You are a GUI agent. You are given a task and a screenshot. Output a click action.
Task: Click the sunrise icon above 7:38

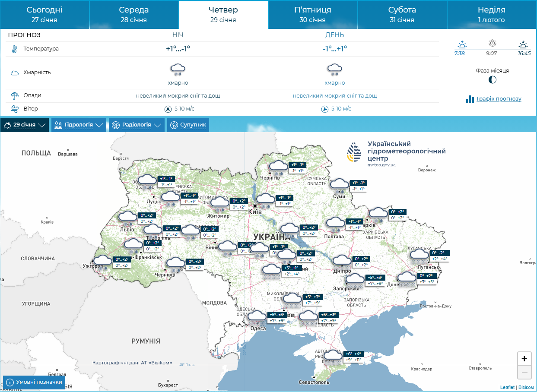point(462,44)
